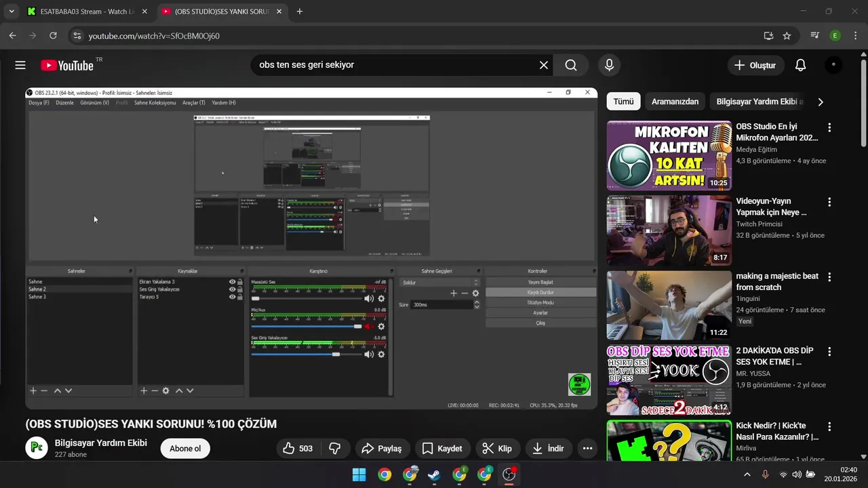Subscribe with Abone ol button
This screenshot has width=868, height=488.
coord(185,449)
